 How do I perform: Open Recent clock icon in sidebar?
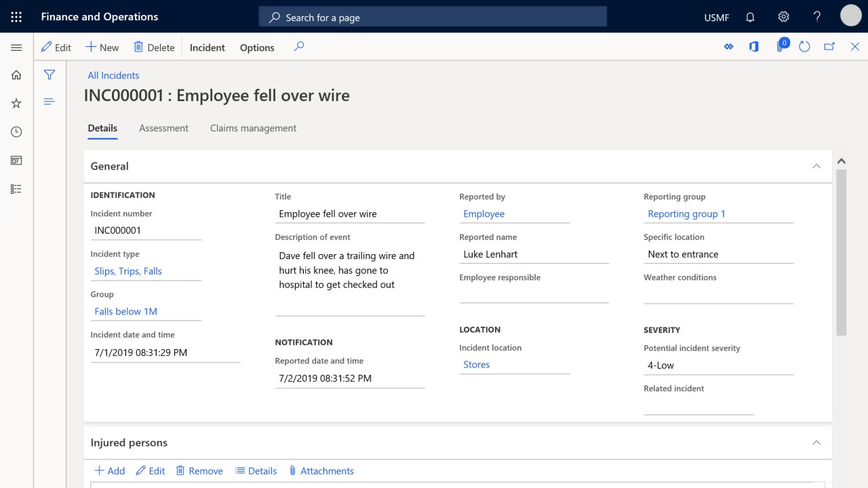click(x=16, y=132)
